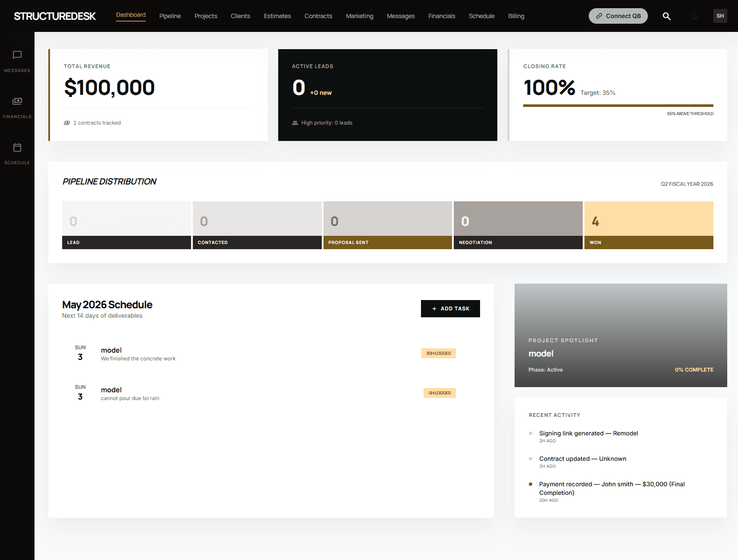Select the Proposal Sent stage card

pyautogui.click(x=388, y=225)
